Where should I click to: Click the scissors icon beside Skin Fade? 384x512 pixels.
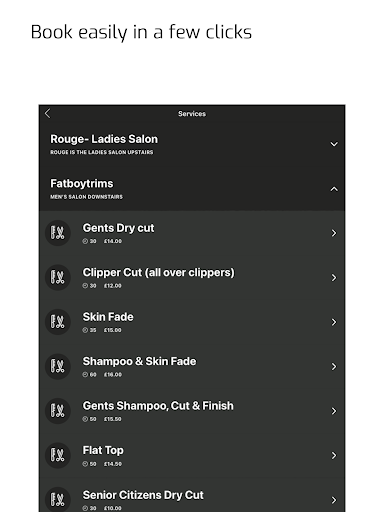[58, 322]
